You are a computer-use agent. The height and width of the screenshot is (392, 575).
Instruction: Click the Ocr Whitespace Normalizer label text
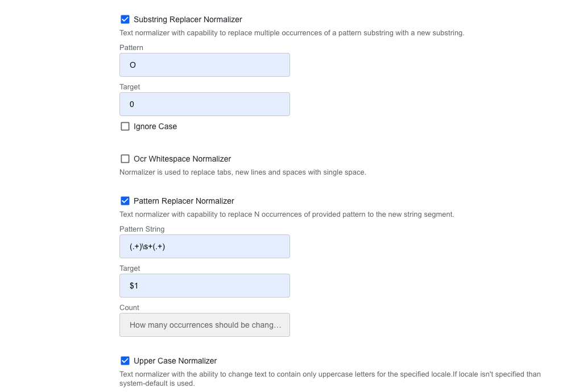point(182,159)
